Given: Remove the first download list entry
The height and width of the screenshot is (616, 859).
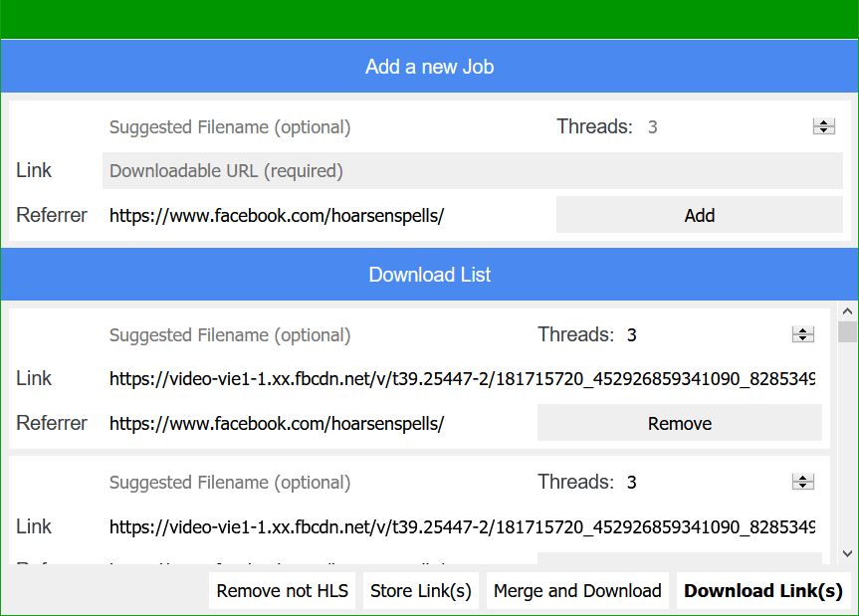Looking at the screenshot, I should pos(679,423).
